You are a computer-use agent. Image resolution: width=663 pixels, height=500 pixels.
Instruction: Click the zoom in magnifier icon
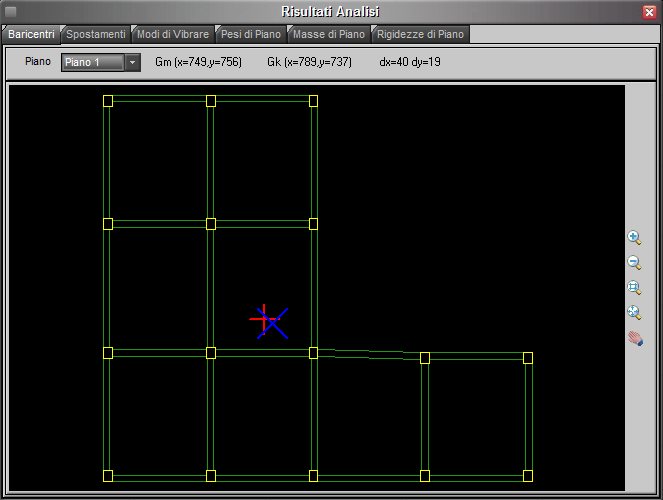tap(634, 238)
